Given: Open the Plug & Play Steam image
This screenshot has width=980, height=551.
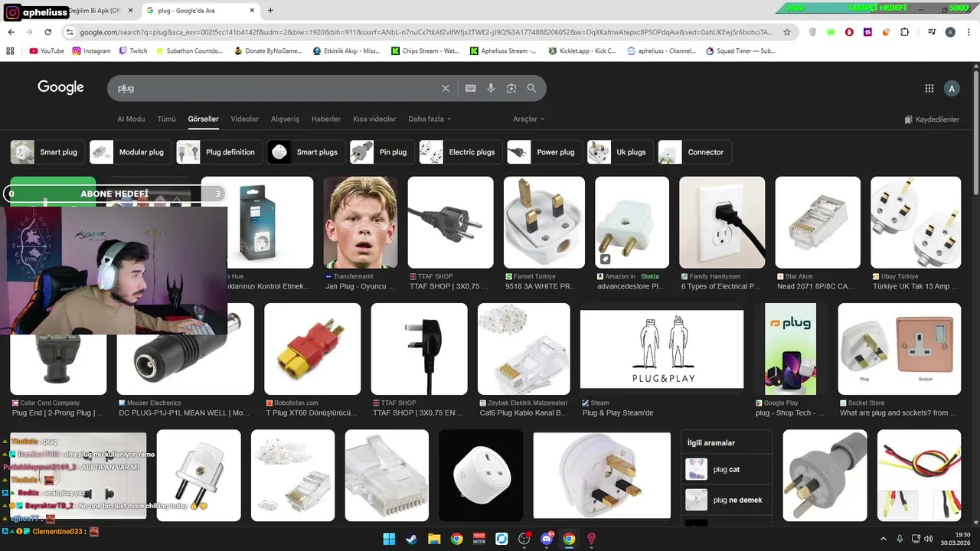Looking at the screenshot, I should 661,348.
